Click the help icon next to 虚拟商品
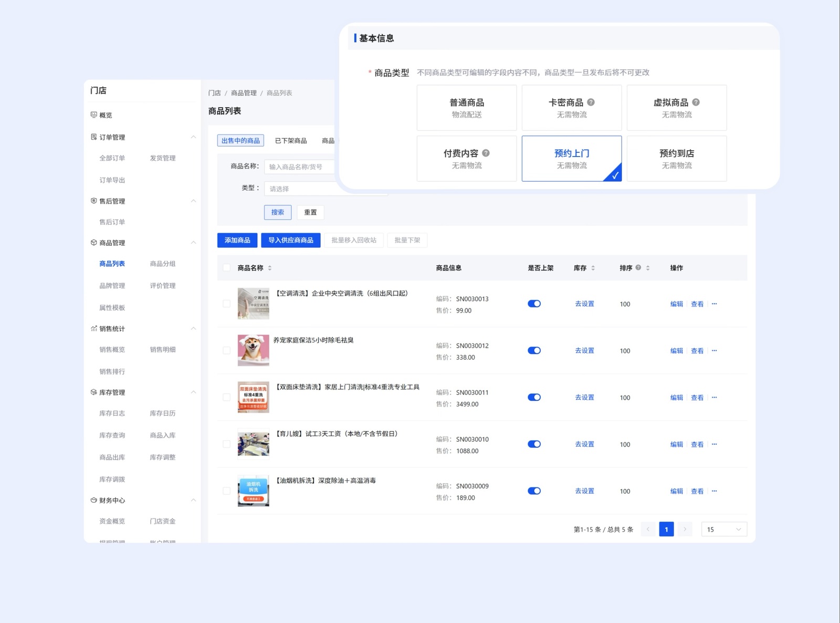 pos(696,102)
